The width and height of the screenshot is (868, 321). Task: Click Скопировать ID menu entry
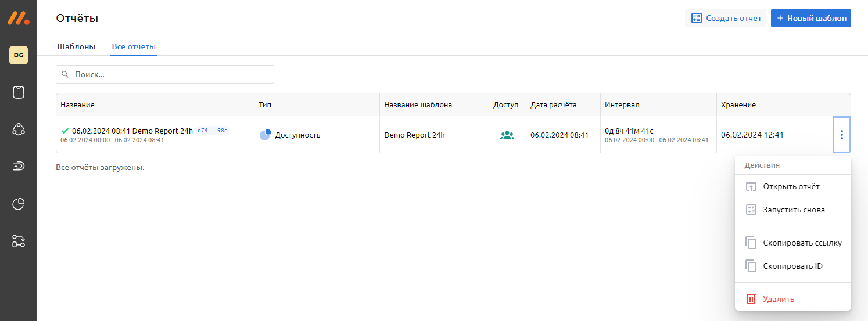point(792,266)
